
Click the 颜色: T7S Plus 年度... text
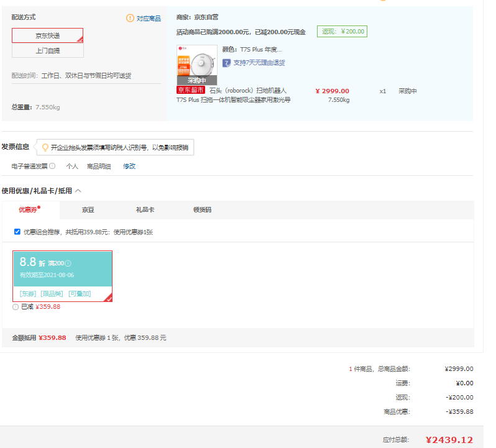click(x=252, y=49)
